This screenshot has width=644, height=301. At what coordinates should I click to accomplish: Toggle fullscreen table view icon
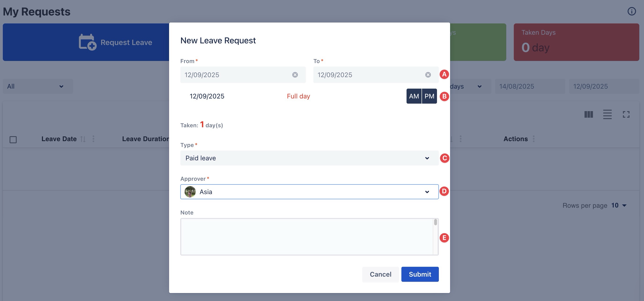pyautogui.click(x=626, y=115)
